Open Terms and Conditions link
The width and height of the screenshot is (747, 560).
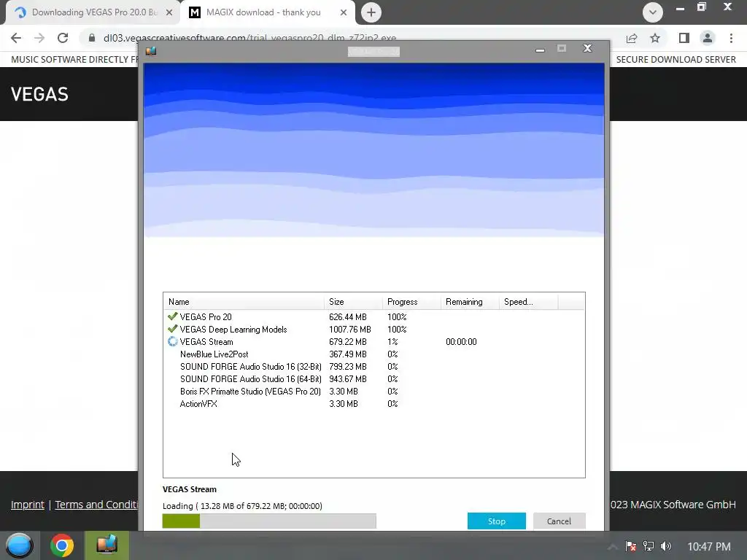click(x=97, y=505)
